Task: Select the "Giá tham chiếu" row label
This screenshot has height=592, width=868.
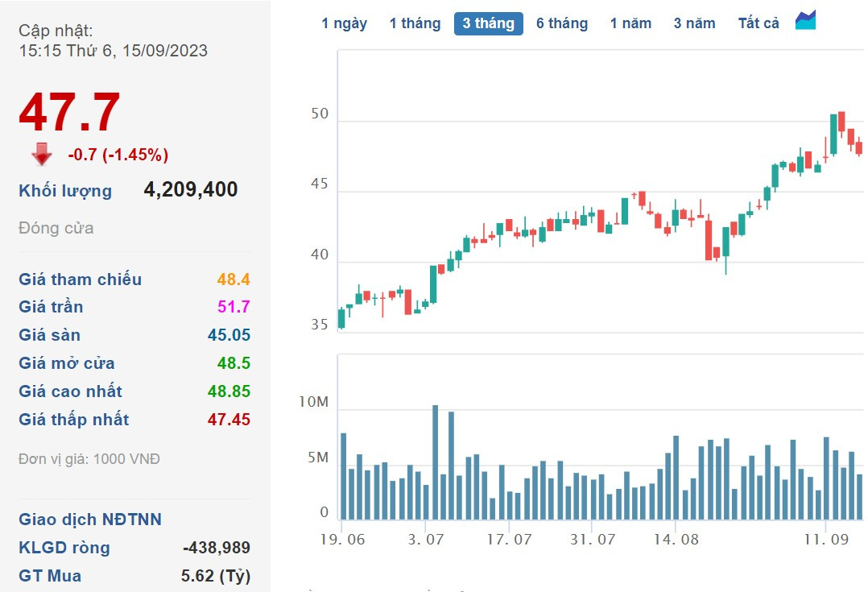Action: point(80,279)
